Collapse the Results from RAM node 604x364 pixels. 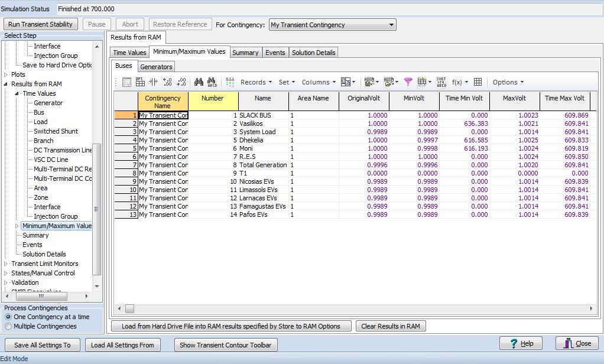(6, 84)
